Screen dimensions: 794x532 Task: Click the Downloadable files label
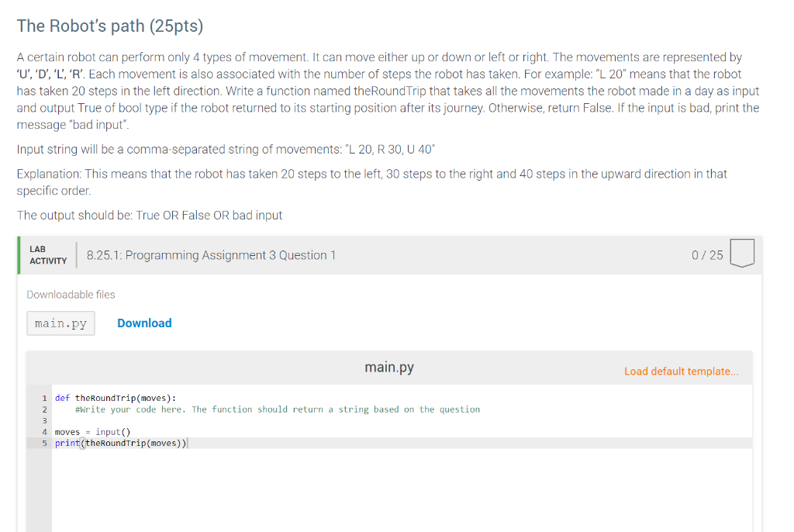click(x=71, y=295)
